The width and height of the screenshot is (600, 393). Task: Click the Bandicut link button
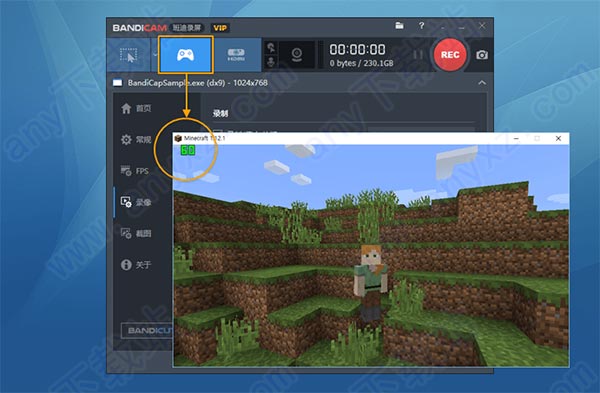click(147, 331)
